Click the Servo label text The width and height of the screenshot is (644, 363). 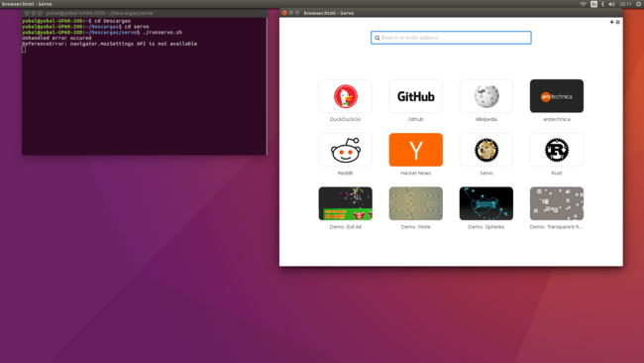(x=486, y=174)
